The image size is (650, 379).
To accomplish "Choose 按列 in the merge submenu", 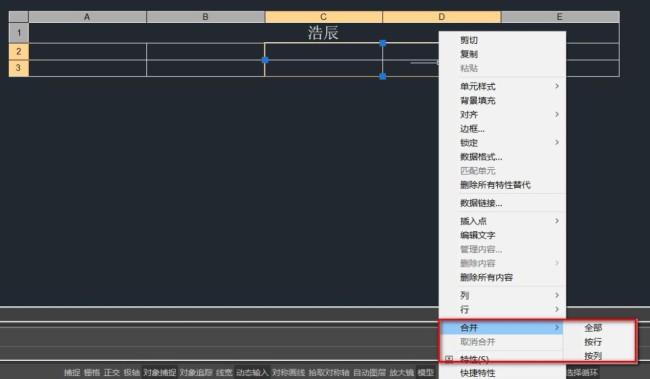I will coord(593,356).
